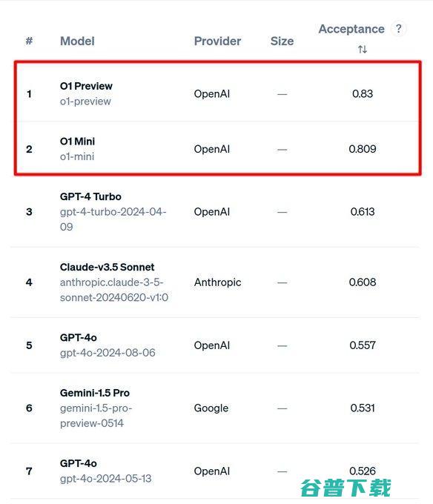Viewport: 433px width, 504px height.
Task: Click the Provider column header
Action: (x=217, y=42)
